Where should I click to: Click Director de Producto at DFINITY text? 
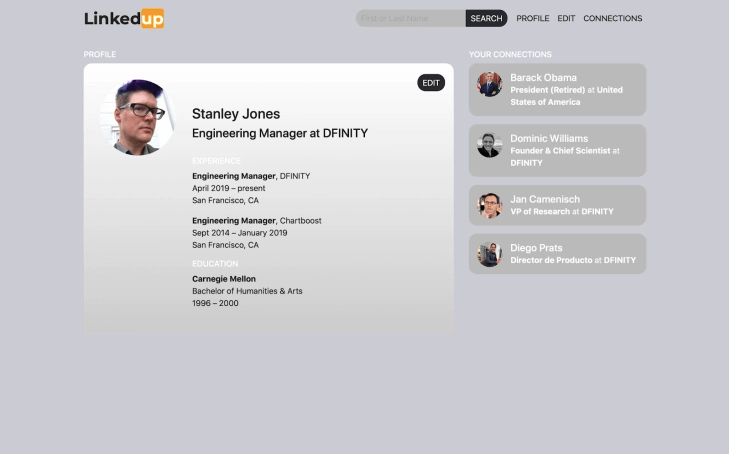coord(573,260)
